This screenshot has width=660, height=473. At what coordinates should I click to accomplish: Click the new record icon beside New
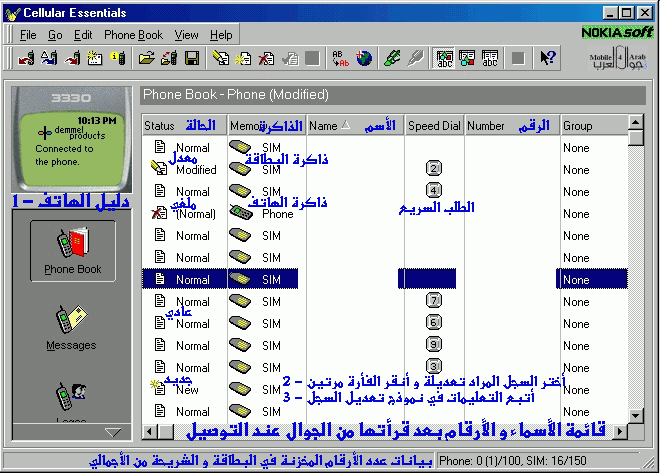pos(158,387)
